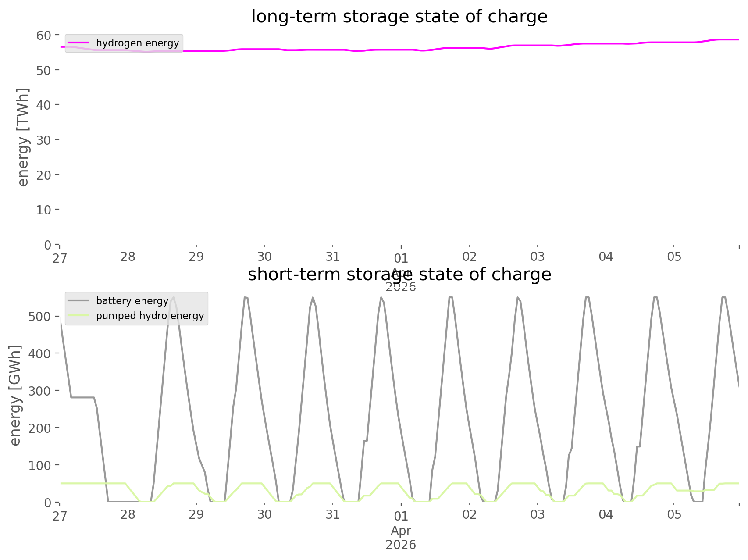Viewport: 748px width, 560px height.
Task: Click the 500 tick on the GWh axis
Action: coord(39,317)
